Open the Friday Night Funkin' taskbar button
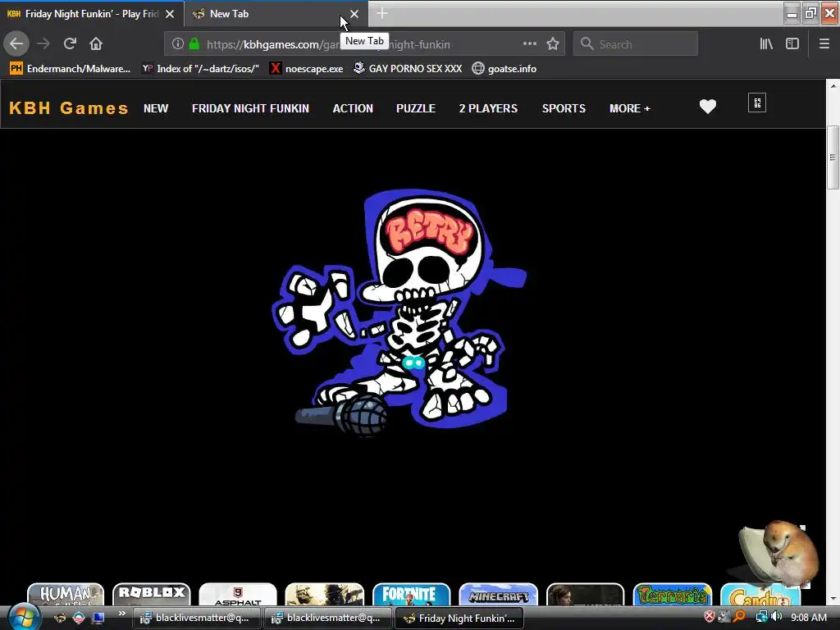 tap(459, 618)
